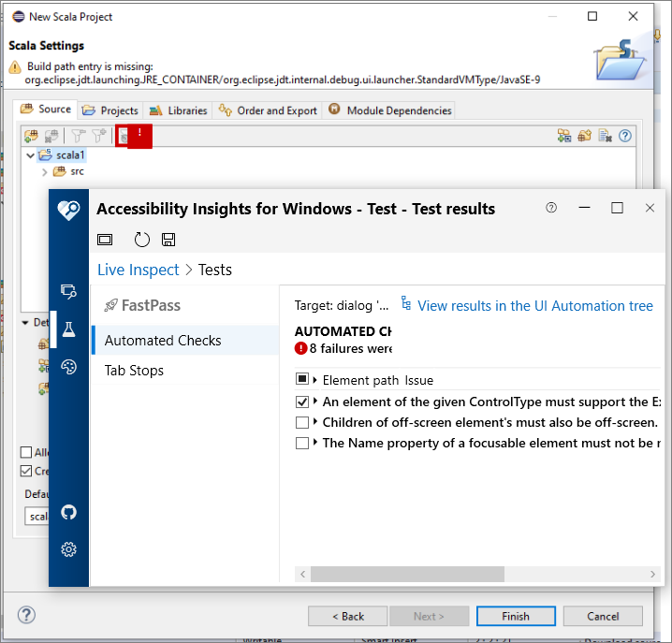Toggle the select-all checkbox in the Element path header

click(302, 379)
